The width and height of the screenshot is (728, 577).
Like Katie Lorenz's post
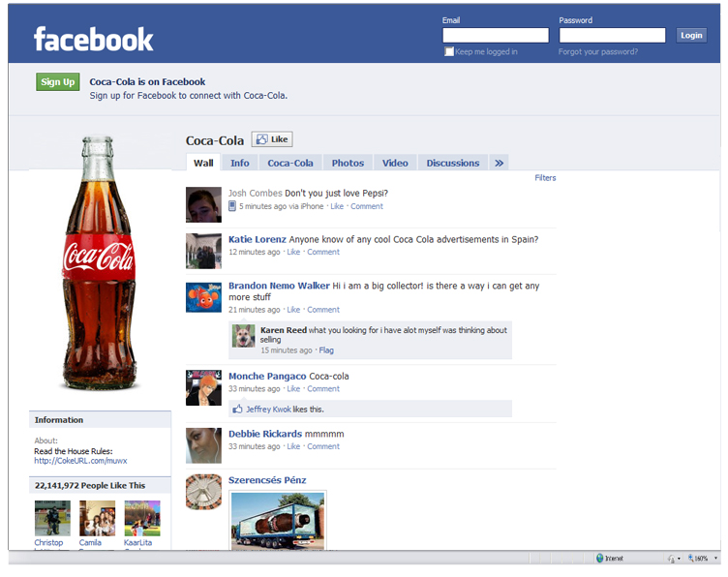(293, 252)
